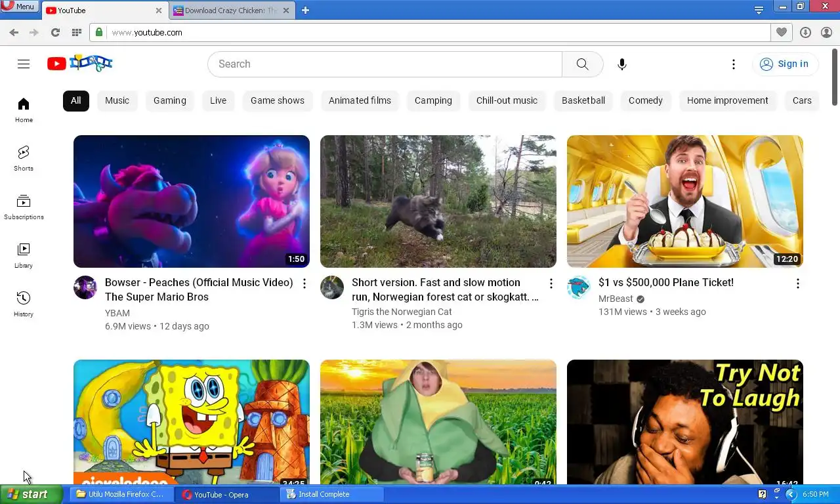840x504 pixels.
Task: Go forward in Opera browser
Action: coord(34,32)
